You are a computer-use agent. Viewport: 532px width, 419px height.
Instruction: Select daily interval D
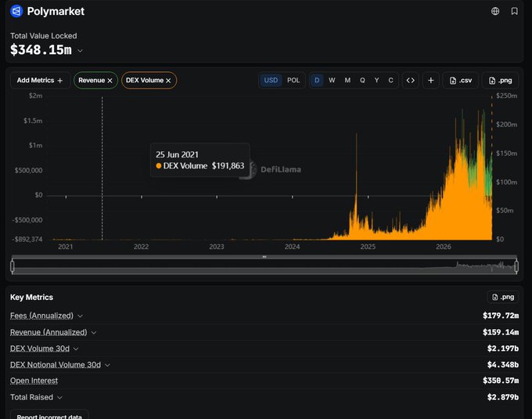(x=317, y=81)
